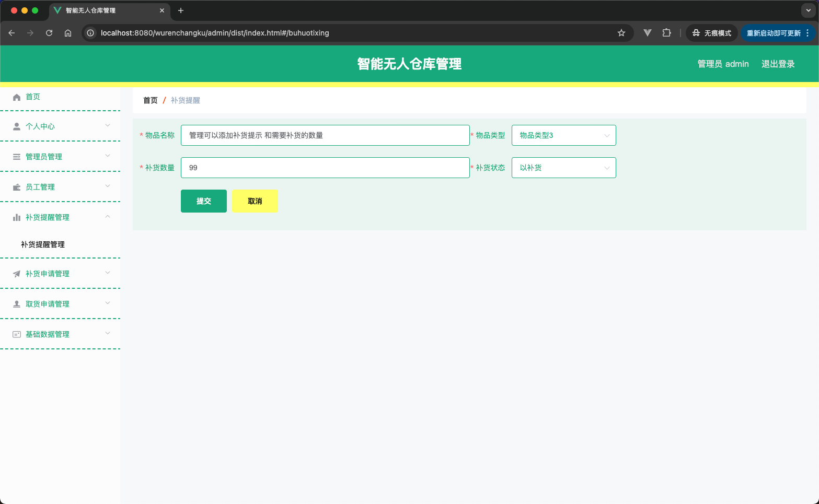Select 补货提醒管理 submenu entry

point(43,244)
